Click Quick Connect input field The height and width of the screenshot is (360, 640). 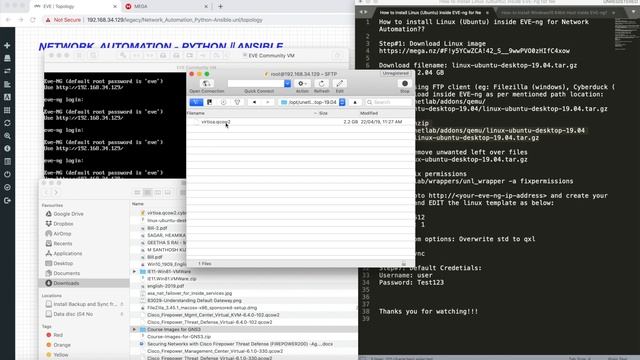(x=256, y=83)
